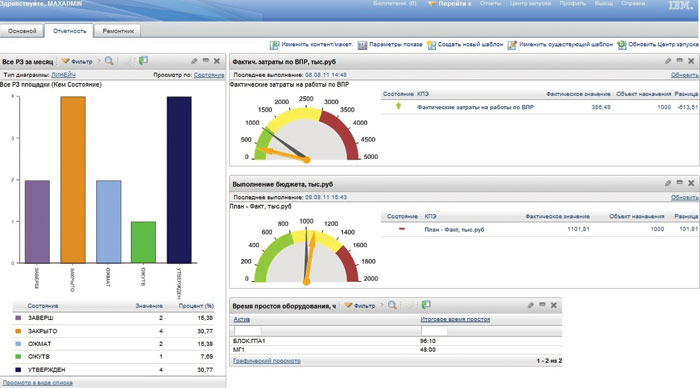Viewport: 700px width, 388px height.
Task: Click magnifier icon in Время простоя оборудования
Action: pyautogui.click(x=392, y=305)
